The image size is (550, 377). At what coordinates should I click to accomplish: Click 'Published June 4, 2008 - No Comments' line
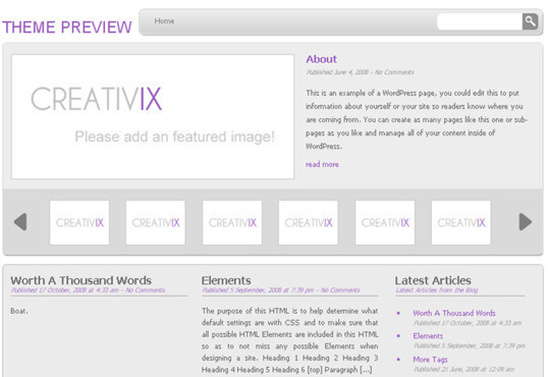(360, 72)
